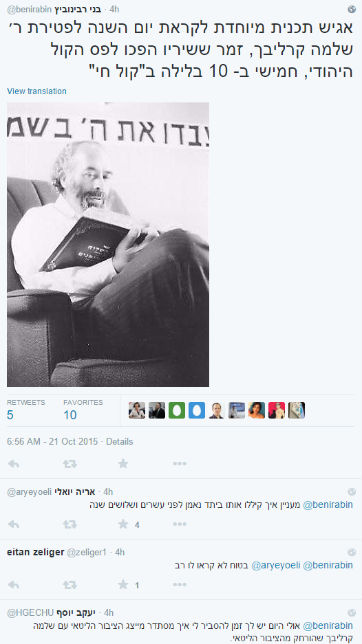Retweet eitan zeliger's reply
This screenshot has height=644, width=362.
pos(70,585)
